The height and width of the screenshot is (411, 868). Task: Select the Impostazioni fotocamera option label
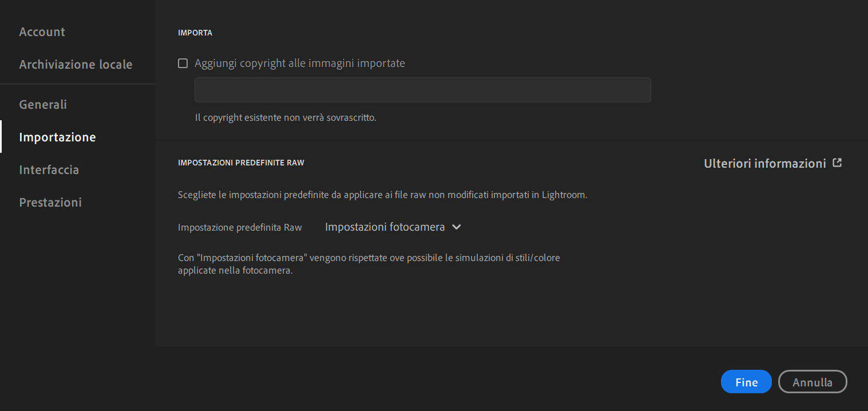[385, 227]
